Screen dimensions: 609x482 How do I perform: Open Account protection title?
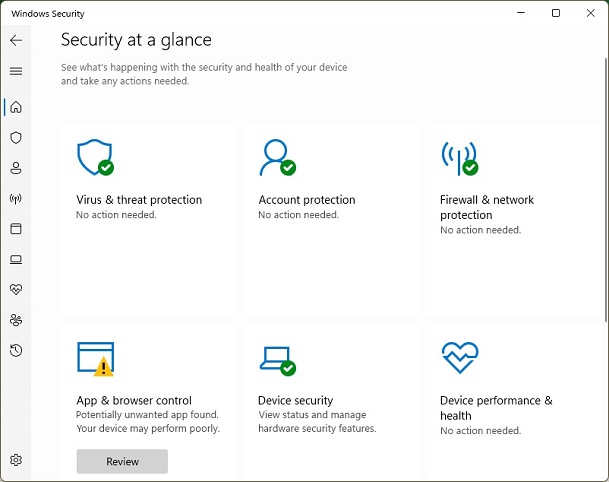tap(307, 200)
